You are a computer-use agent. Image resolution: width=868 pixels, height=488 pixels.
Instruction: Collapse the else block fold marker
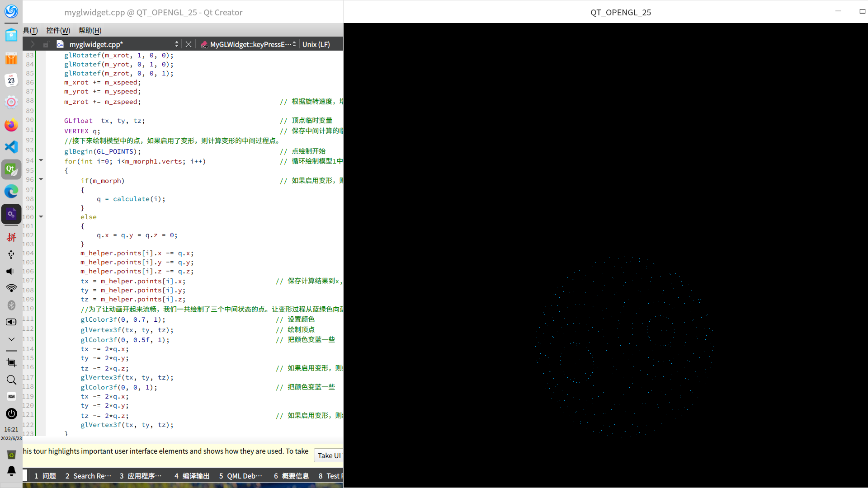coord(41,217)
